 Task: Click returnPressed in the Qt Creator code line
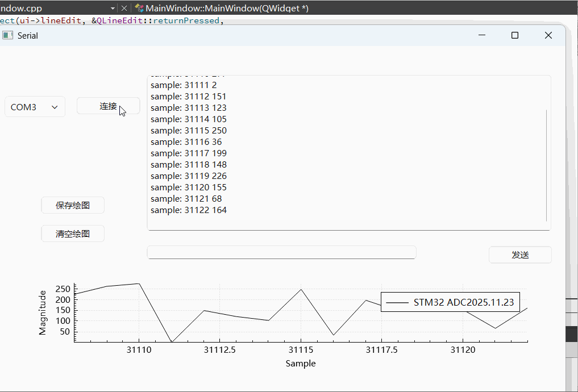186,20
